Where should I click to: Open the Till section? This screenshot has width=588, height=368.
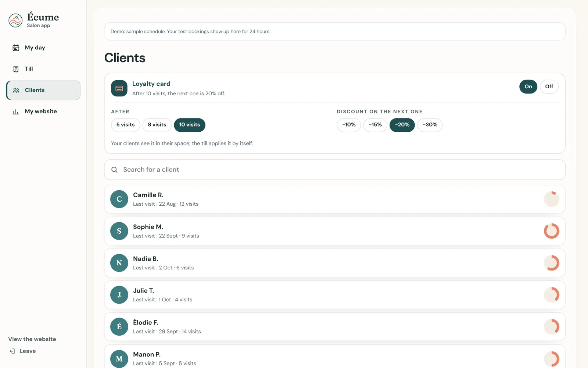pos(43,69)
